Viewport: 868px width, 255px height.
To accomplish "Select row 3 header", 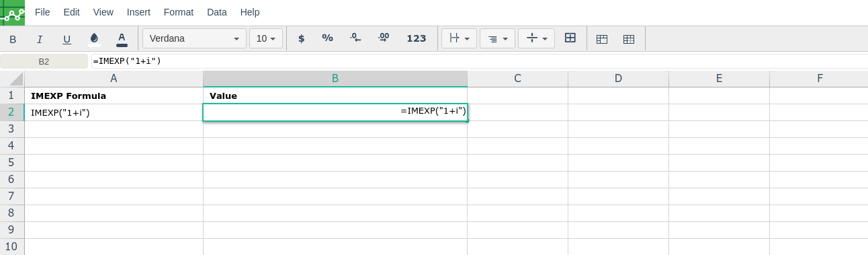I will pyautogui.click(x=12, y=129).
